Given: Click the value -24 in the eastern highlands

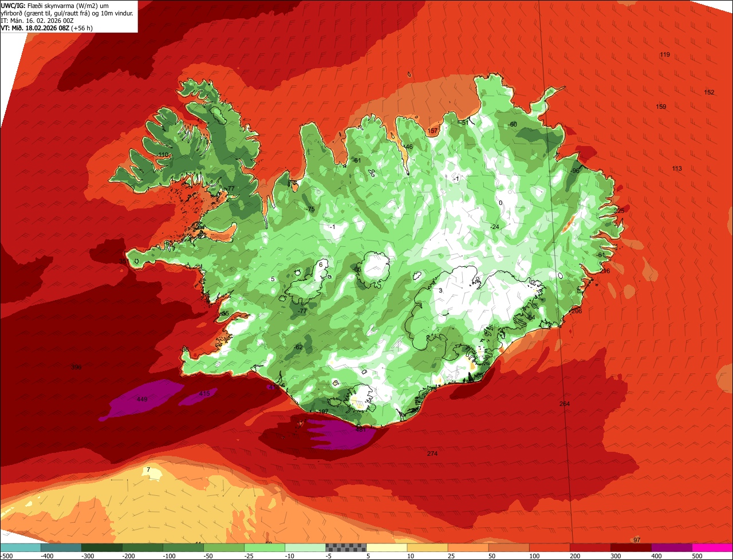Looking at the screenshot, I should (x=495, y=227).
